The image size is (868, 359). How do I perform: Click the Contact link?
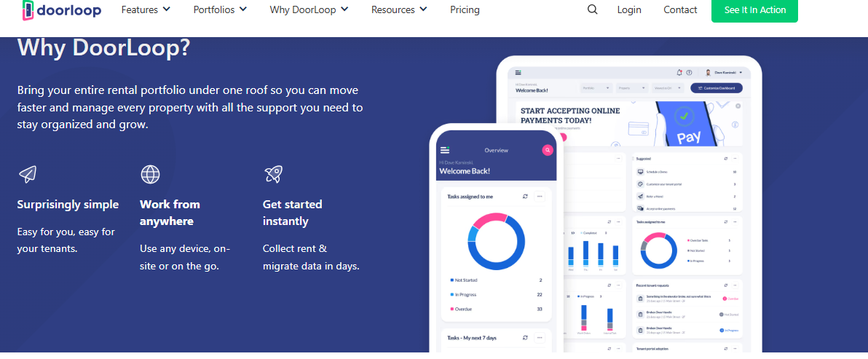tap(680, 9)
